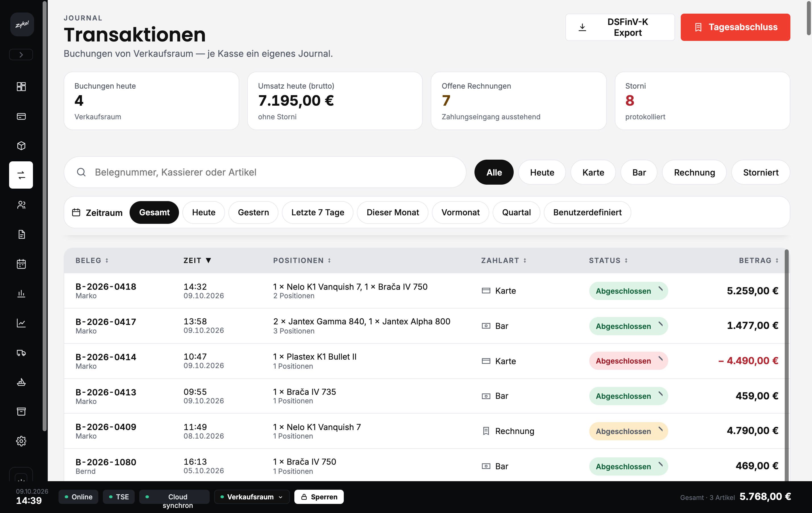812x513 pixels.
Task: Select the Alle payment filter
Action: (x=494, y=172)
